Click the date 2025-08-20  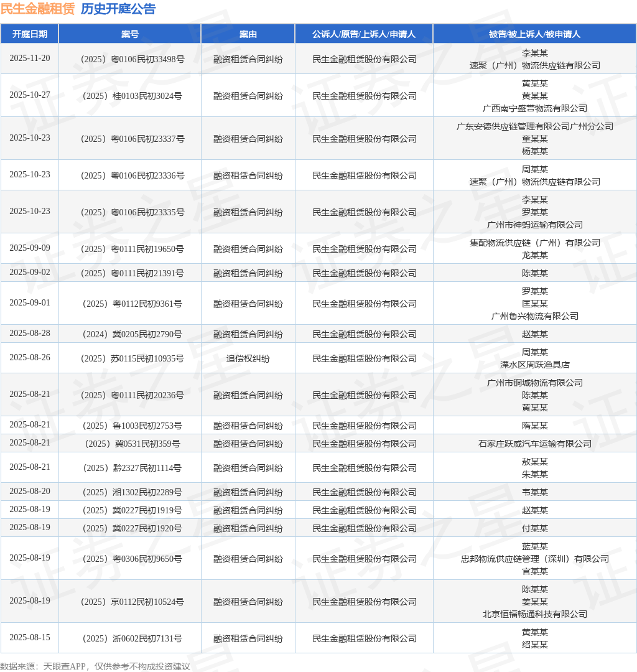coord(30,492)
